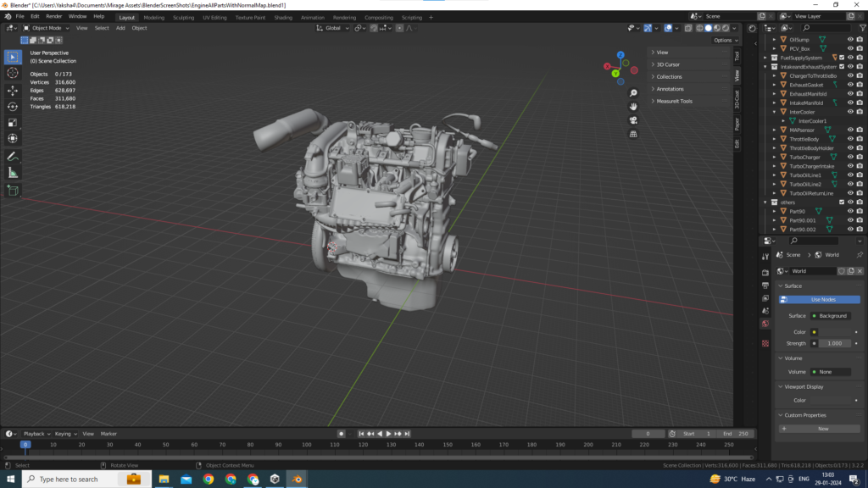The image size is (868, 488).
Task: Open the Render menu in the top bar
Action: click(x=53, y=15)
